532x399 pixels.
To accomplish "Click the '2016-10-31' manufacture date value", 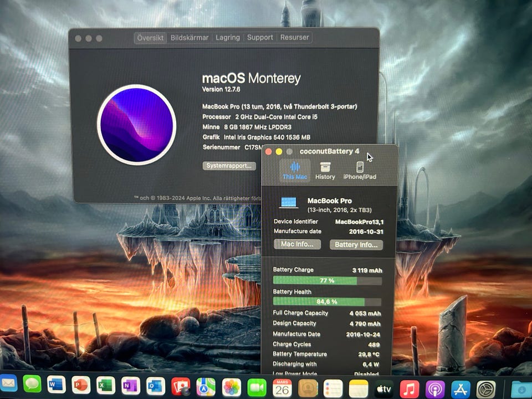I will click(x=366, y=232).
